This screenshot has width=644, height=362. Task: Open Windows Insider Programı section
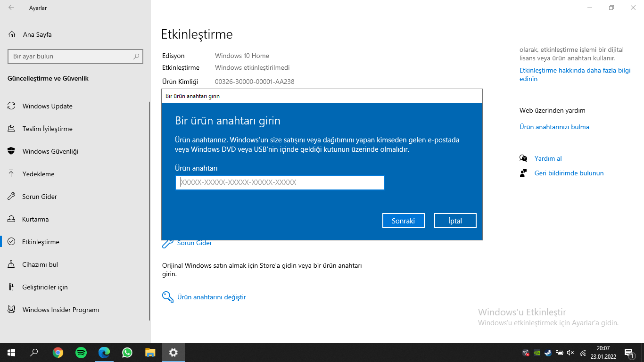(x=61, y=310)
